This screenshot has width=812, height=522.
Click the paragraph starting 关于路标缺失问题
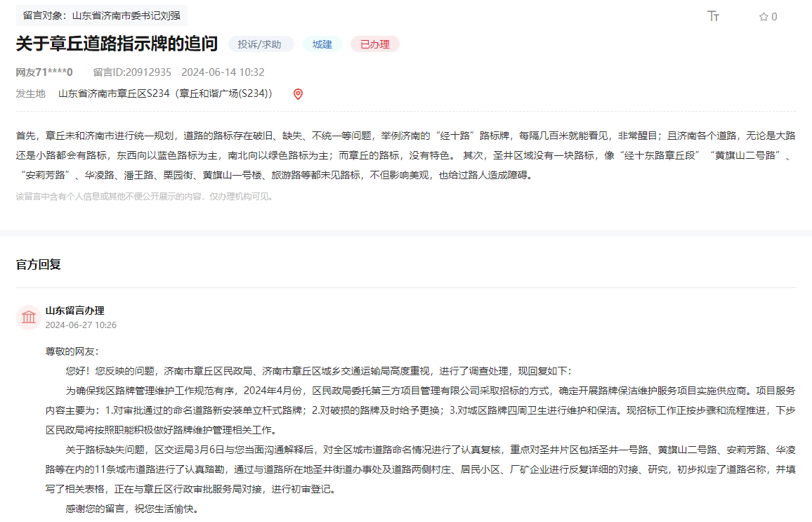click(x=421, y=470)
